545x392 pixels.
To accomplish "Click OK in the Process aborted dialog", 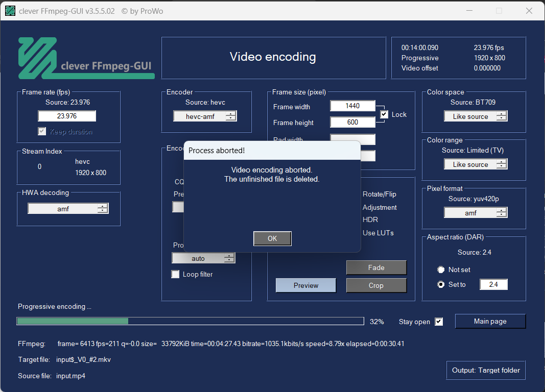I will click(x=272, y=238).
